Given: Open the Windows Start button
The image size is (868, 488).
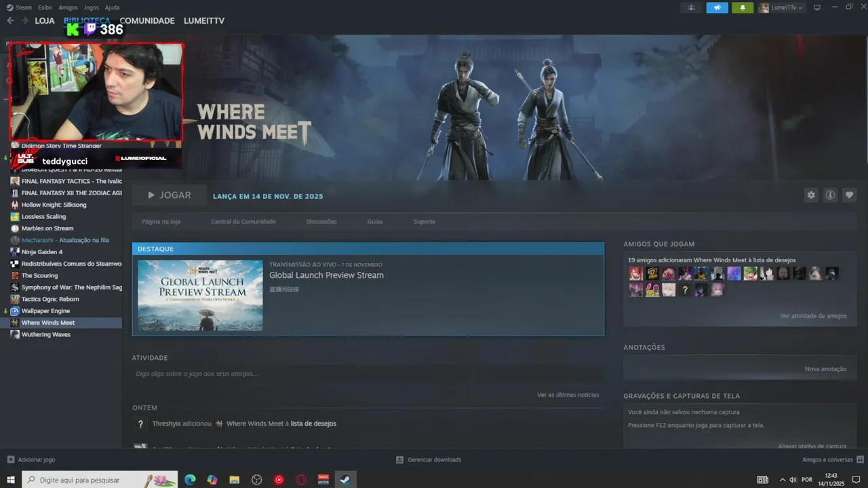Looking at the screenshot, I should coord(11,480).
